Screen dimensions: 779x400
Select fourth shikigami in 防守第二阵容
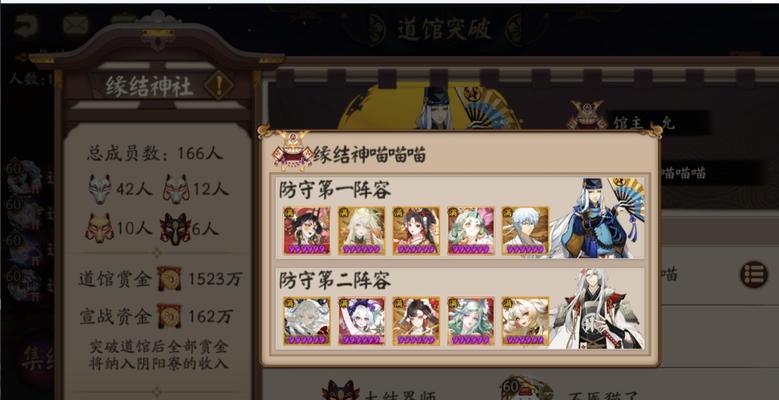(470, 321)
